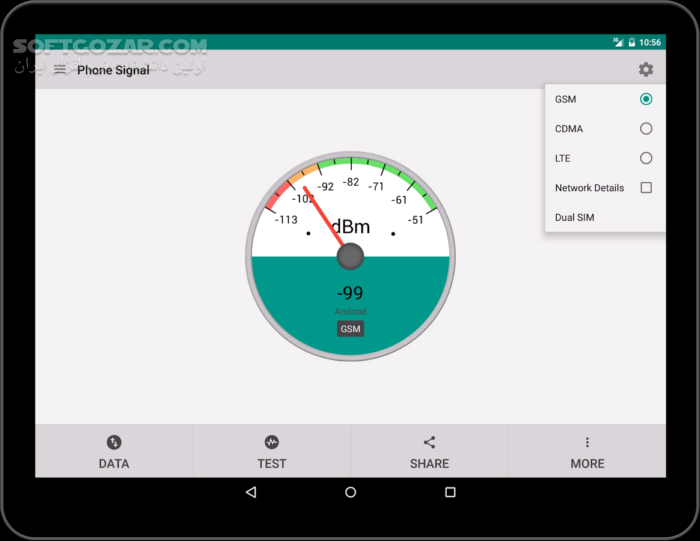Tap the -82 gauge scale label
Viewport: 700px width, 541px height.
[351, 182]
